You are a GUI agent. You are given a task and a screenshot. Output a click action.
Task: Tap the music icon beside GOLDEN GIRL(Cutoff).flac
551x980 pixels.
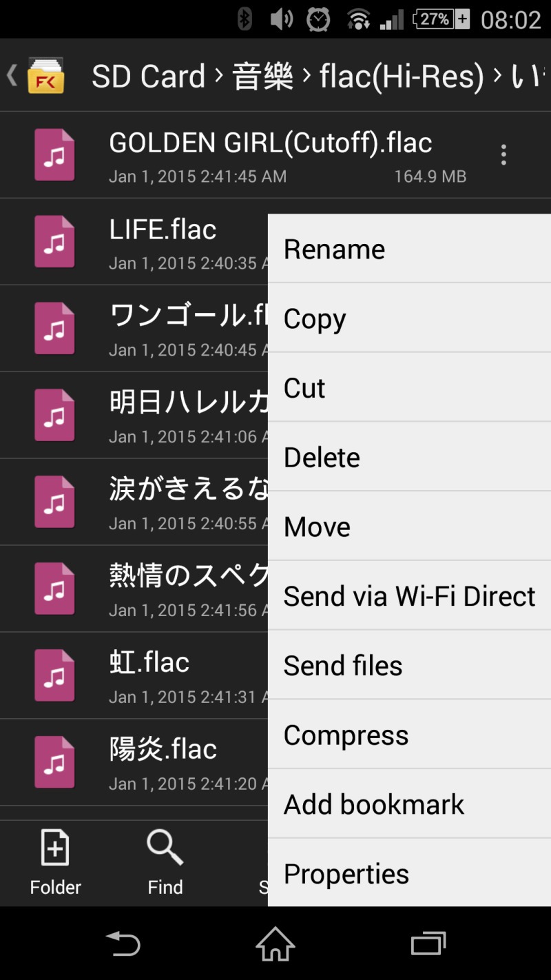coord(54,155)
